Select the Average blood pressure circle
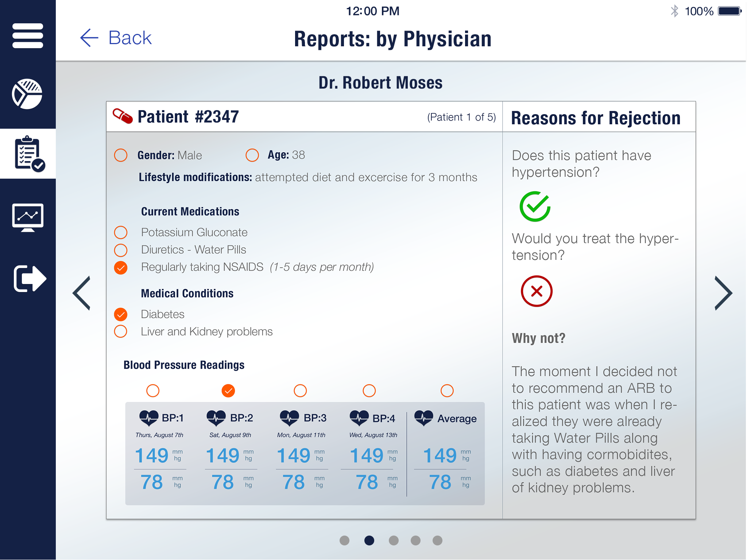Image resolution: width=747 pixels, height=560 pixels. click(x=447, y=391)
